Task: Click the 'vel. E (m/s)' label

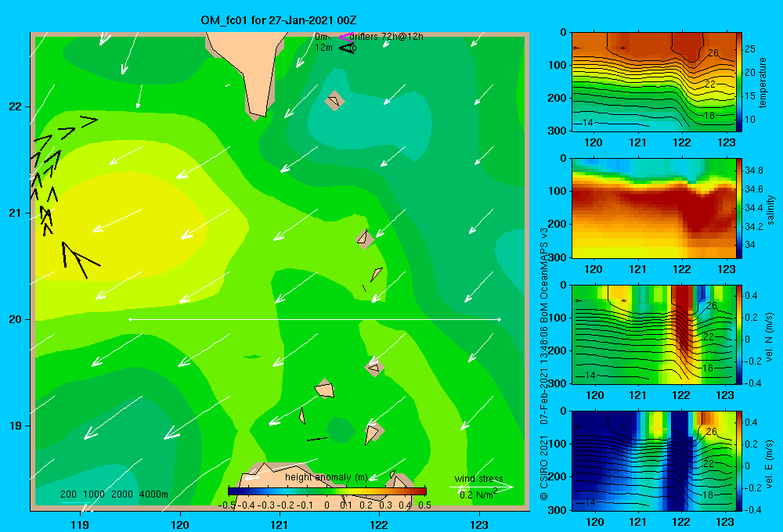Action: [769, 464]
